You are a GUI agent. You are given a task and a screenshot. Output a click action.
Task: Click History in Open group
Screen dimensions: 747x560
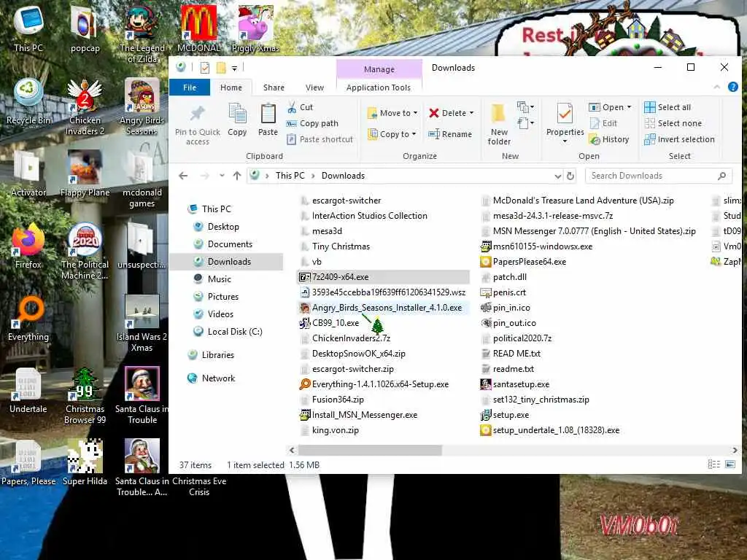609,139
